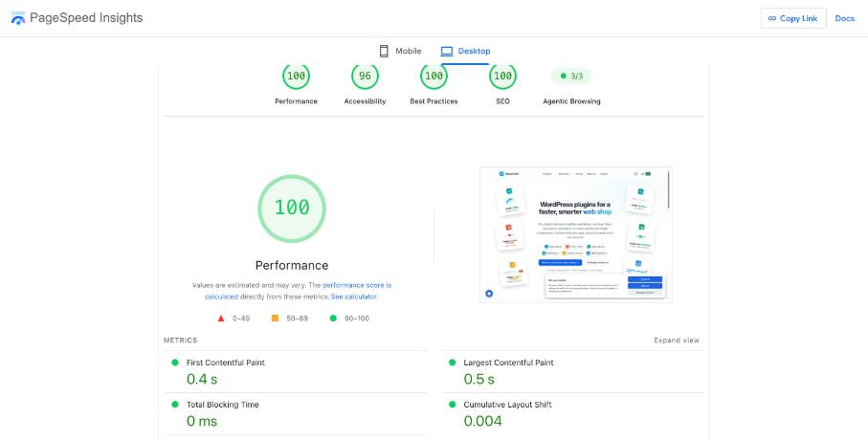This screenshot has width=868, height=440.
Task: Open the PageSpeed Insights home title
Action: point(86,18)
